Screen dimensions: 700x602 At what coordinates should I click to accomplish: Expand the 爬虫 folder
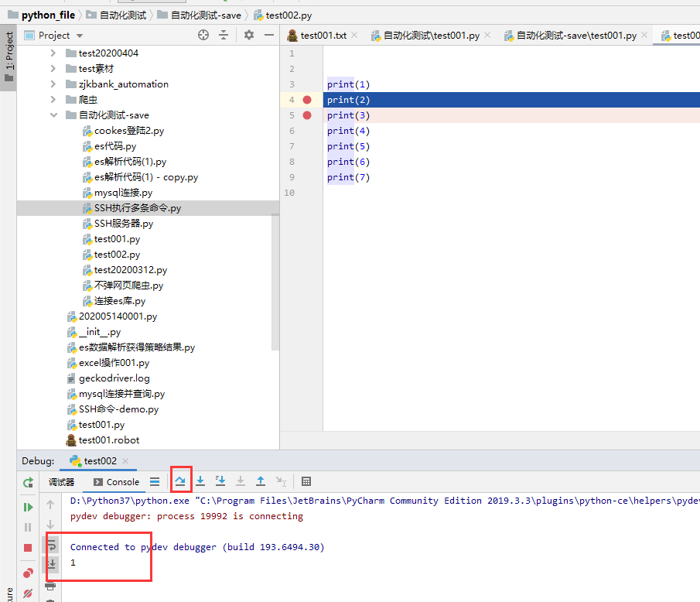(x=53, y=99)
